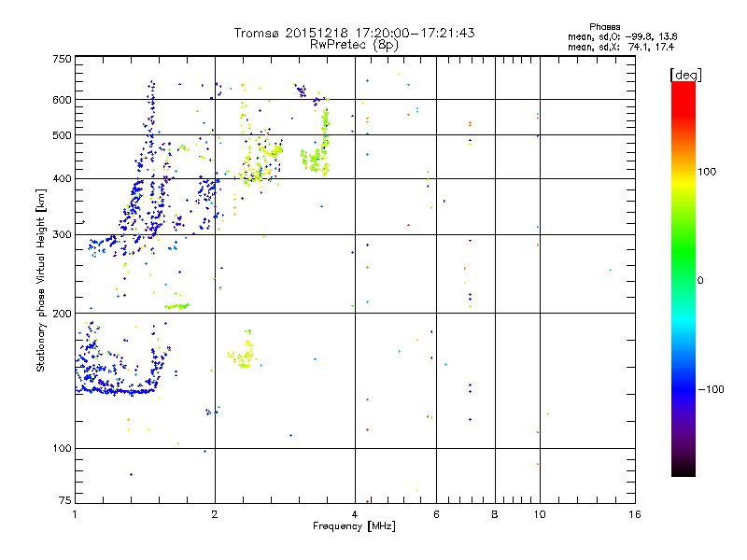Click the y-axis tick label '500'
Image resolution: width=747 pixels, height=560 pixels.
63,135
